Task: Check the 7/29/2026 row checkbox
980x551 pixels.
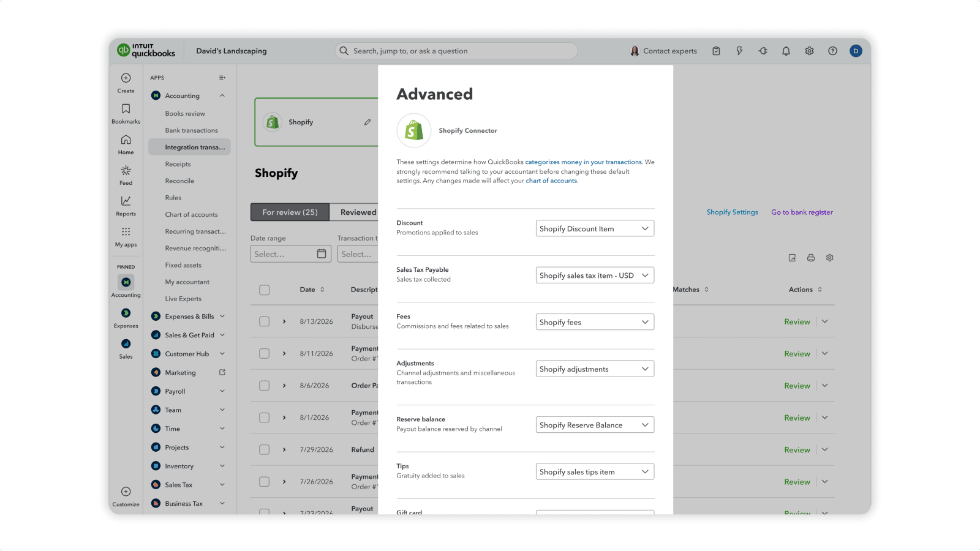Action: tap(265, 450)
